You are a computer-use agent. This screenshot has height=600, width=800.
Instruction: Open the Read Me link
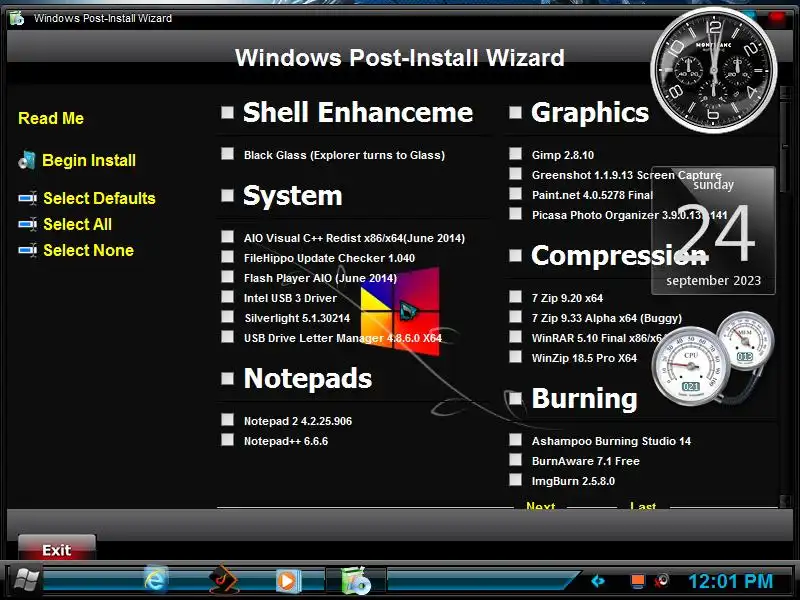51,118
